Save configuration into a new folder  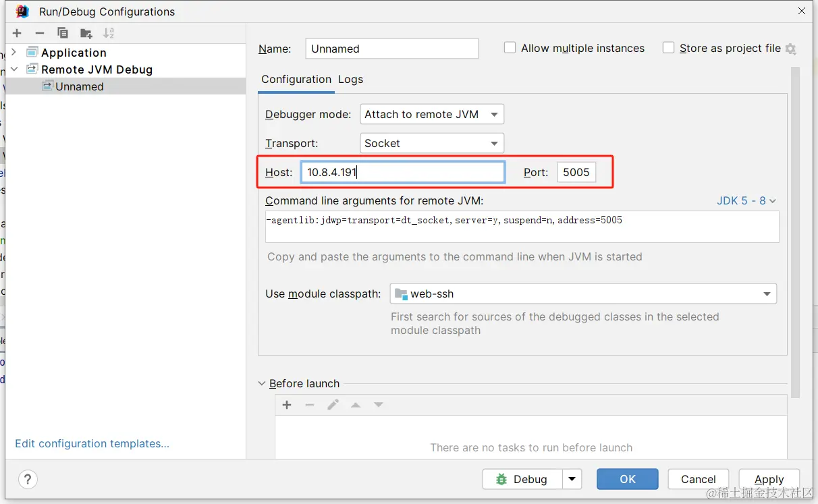[86, 33]
